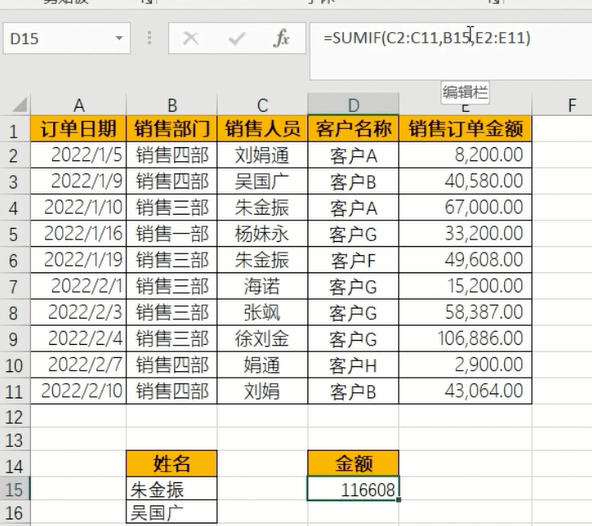The width and height of the screenshot is (592, 526).
Task: Select column D header
Action: click(x=353, y=105)
